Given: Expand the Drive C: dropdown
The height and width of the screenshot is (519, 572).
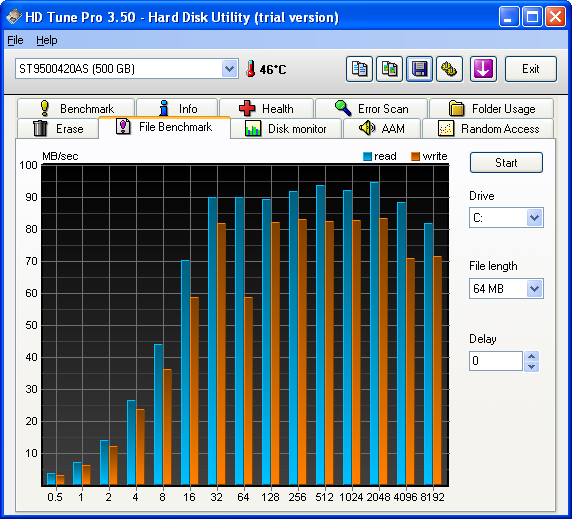Looking at the screenshot, I should [534, 218].
